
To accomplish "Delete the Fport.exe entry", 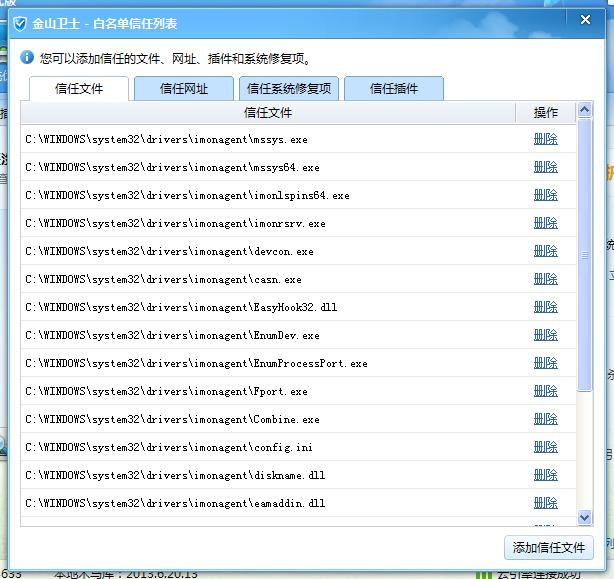I will click(x=545, y=391).
